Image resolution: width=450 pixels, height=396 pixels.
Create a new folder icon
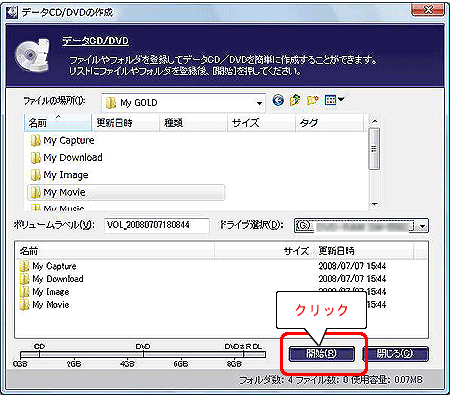(x=313, y=100)
